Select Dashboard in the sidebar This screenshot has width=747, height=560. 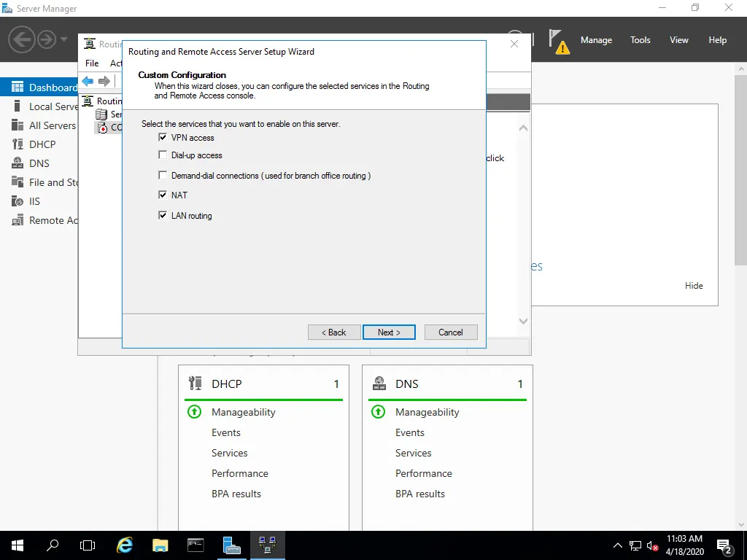point(39,87)
